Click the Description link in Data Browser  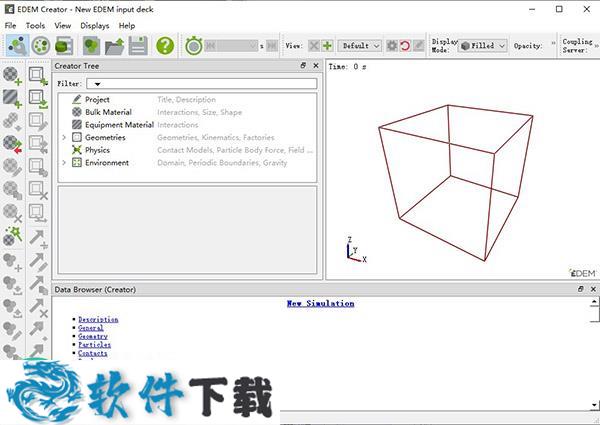pos(98,320)
